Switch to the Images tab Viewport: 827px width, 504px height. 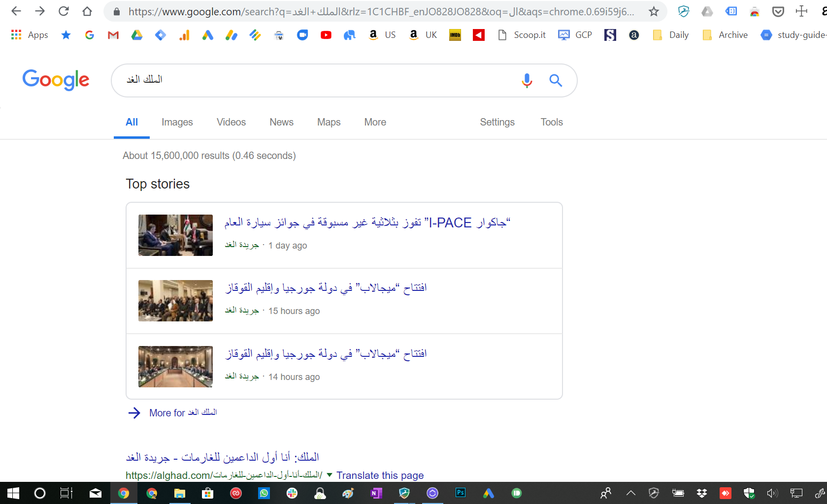tap(177, 122)
